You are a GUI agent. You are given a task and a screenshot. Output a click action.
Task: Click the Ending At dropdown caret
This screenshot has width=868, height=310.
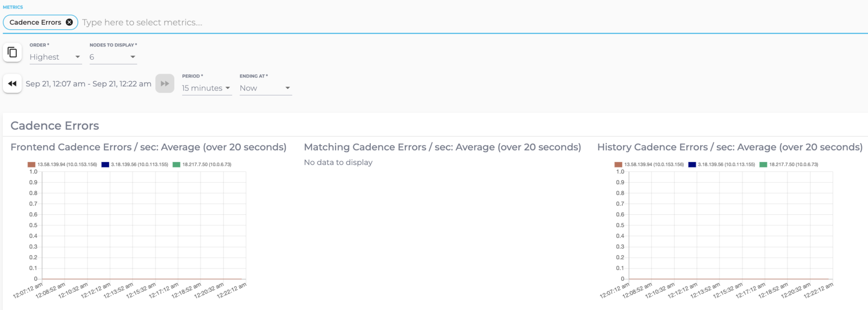[x=288, y=88]
